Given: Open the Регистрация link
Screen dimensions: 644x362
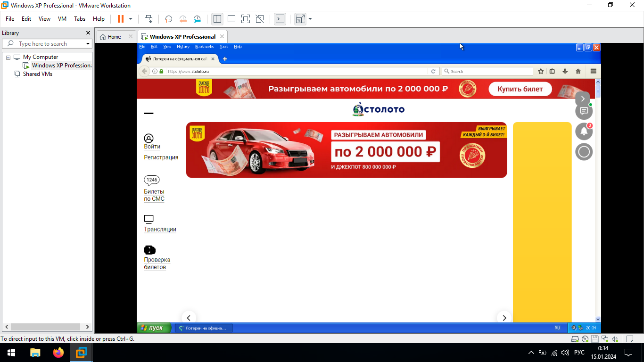Looking at the screenshot, I should (161, 157).
